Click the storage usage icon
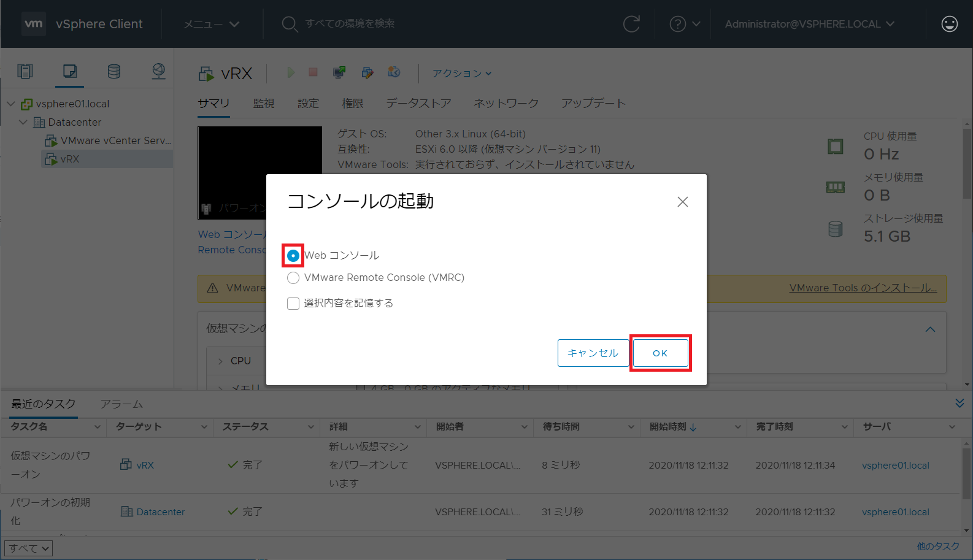The width and height of the screenshot is (973, 560). click(836, 229)
